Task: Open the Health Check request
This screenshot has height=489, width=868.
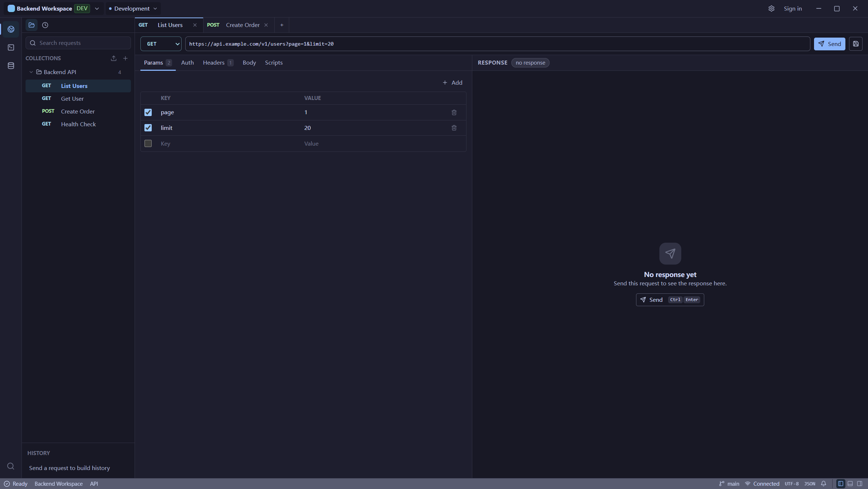Action: pyautogui.click(x=78, y=124)
